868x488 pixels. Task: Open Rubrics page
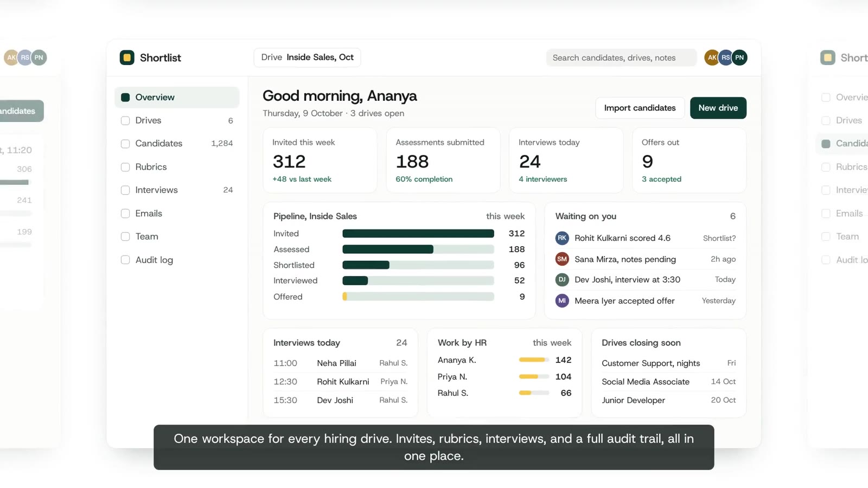pyautogui.click(x=177, y=167)
